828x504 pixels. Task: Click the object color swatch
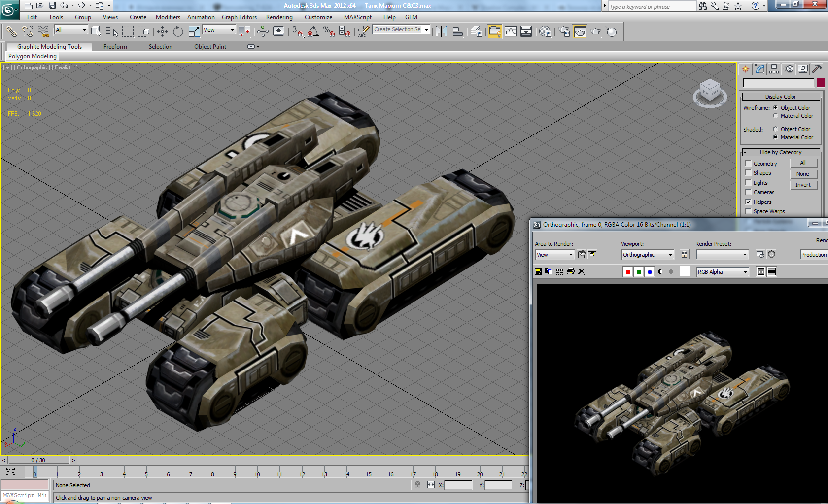click(x=820, y=83)
